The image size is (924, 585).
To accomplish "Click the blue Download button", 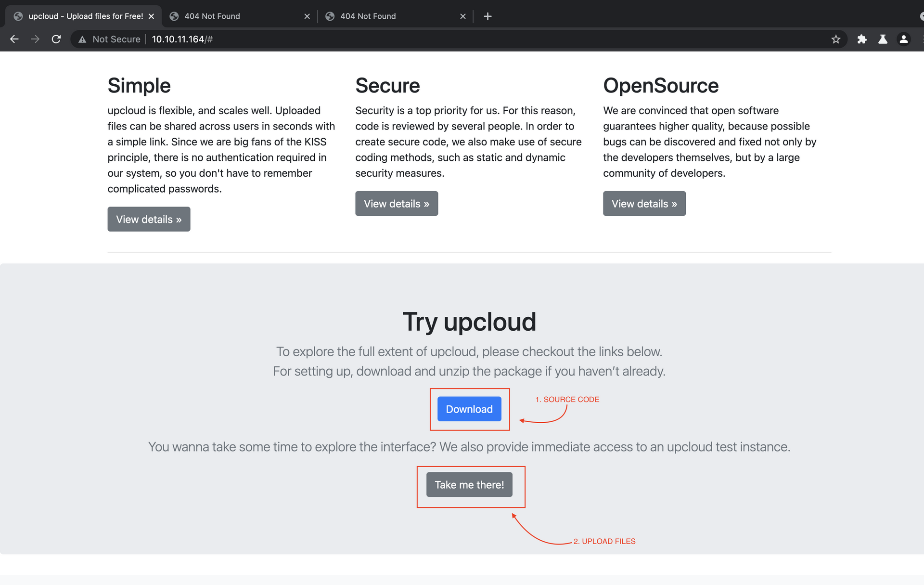I will (x=469, y=409).
